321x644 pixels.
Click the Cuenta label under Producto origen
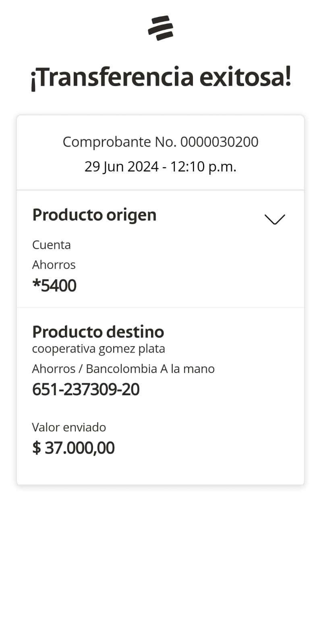click(51, 245)
